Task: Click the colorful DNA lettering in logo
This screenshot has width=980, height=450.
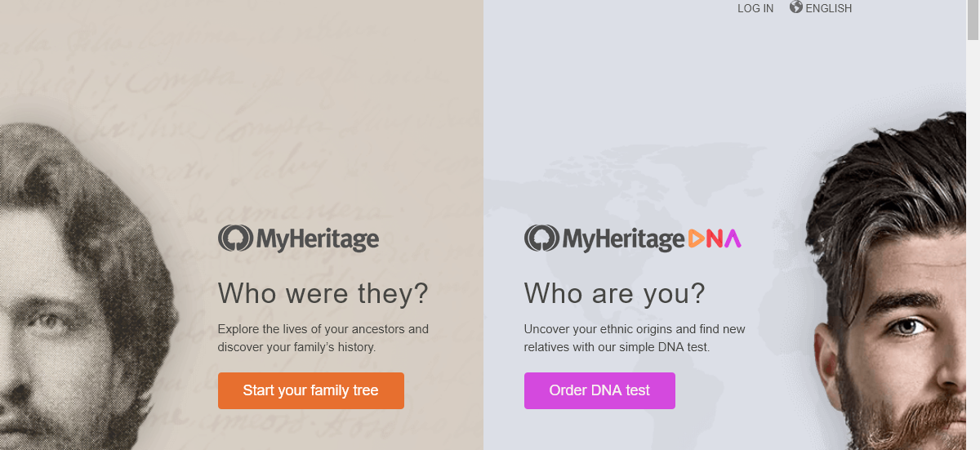Action: 715,238
